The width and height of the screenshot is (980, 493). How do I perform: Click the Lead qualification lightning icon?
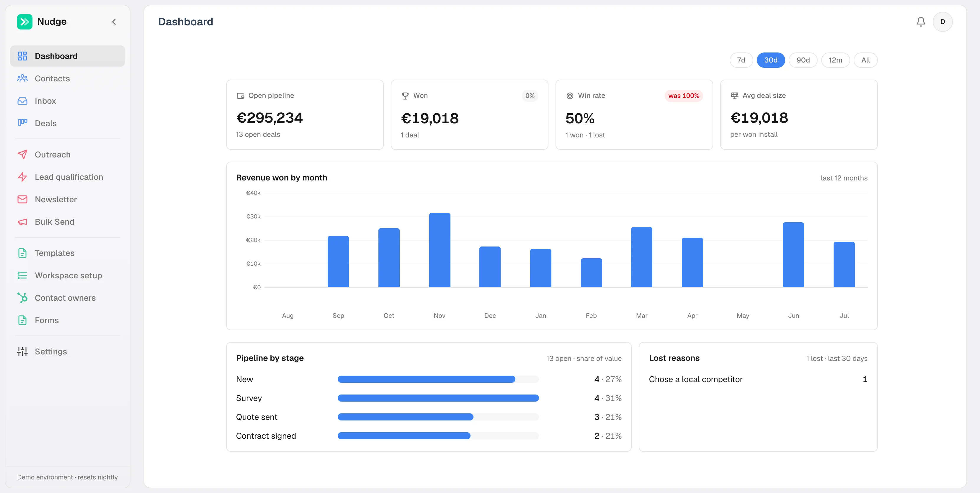[x=22, y=177]
